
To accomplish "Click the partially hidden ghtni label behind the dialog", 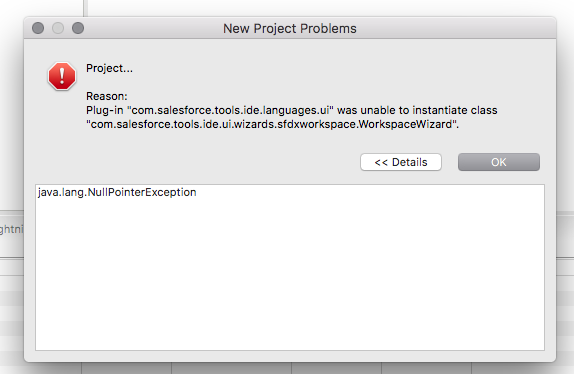I will (11, 229).
